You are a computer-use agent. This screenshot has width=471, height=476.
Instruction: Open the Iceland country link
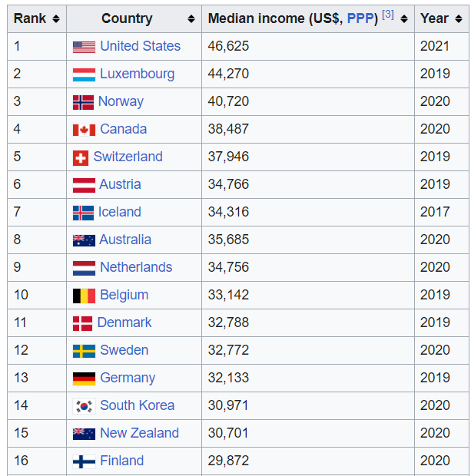120,212
